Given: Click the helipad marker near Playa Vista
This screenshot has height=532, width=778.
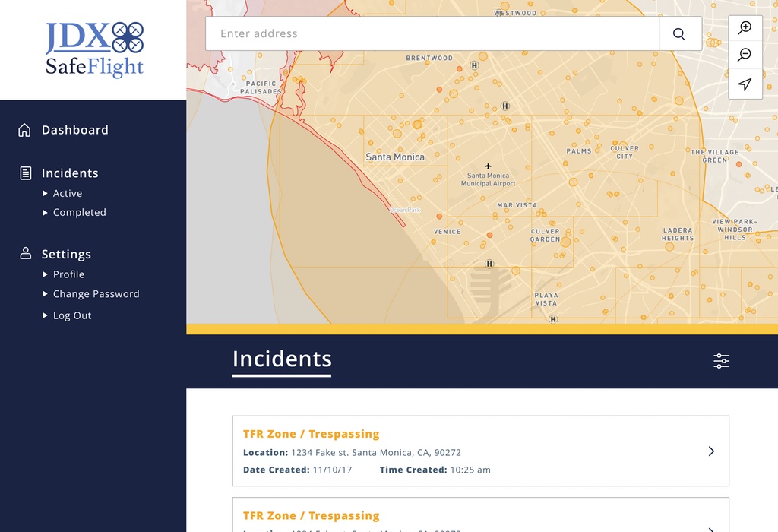Looking at the screenshot, I should (553, 319).
